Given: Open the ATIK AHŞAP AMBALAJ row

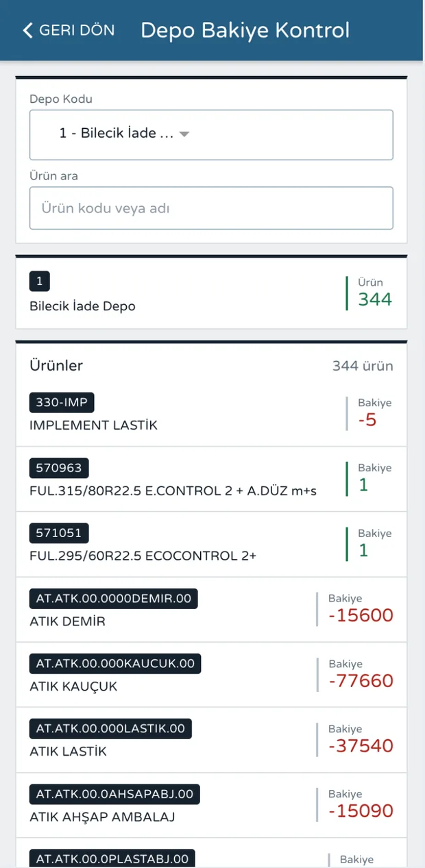Looking at the screenshot, I should click(x=211, y=806).
